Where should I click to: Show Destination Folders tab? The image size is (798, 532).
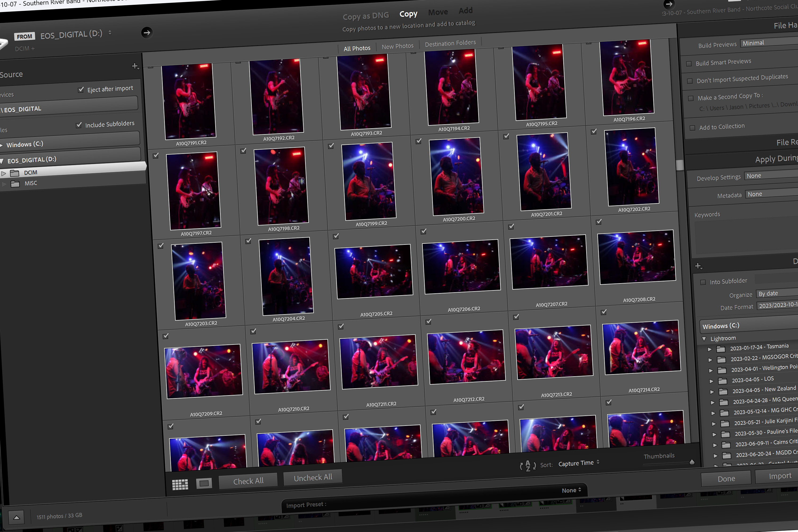450,43
